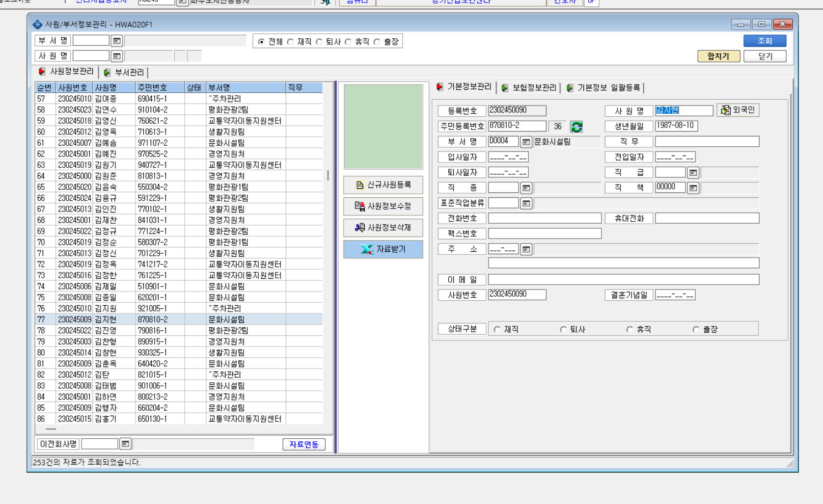This screenshot has height=504, width=823.
Task: Switch to the 보험정보관리 tab
Action: [x=529, y=87]
